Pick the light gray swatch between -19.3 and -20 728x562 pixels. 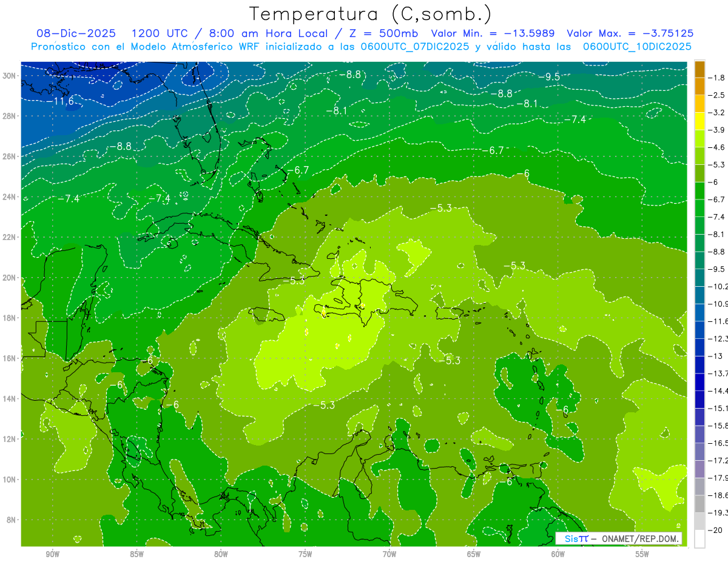coord(699,521)
